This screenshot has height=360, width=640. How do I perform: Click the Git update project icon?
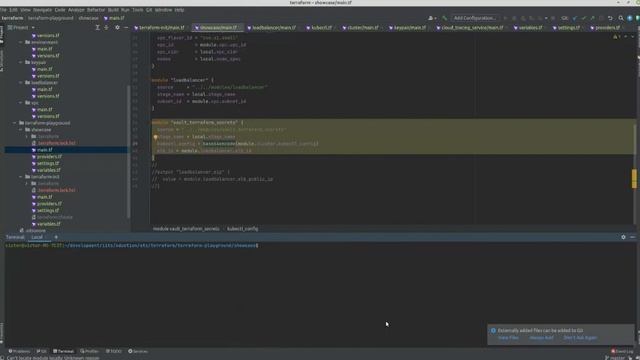pyautogui.click(x=575, y=18)
